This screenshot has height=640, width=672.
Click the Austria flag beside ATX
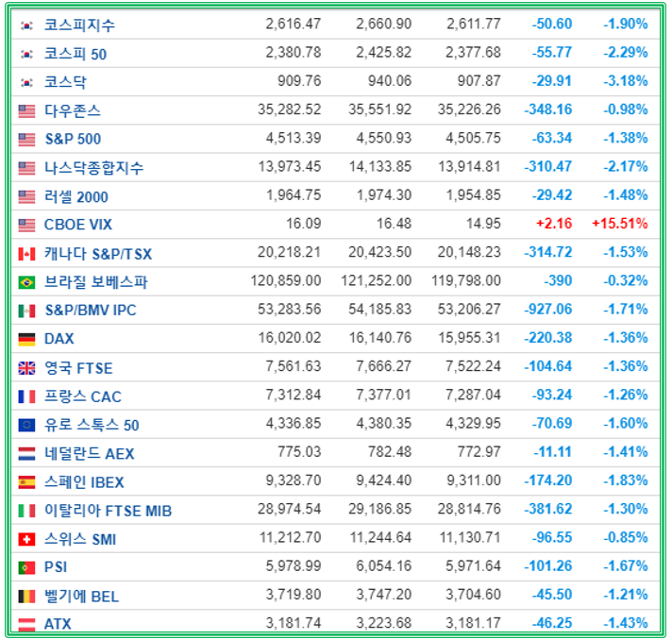click(x=26, y=624)
